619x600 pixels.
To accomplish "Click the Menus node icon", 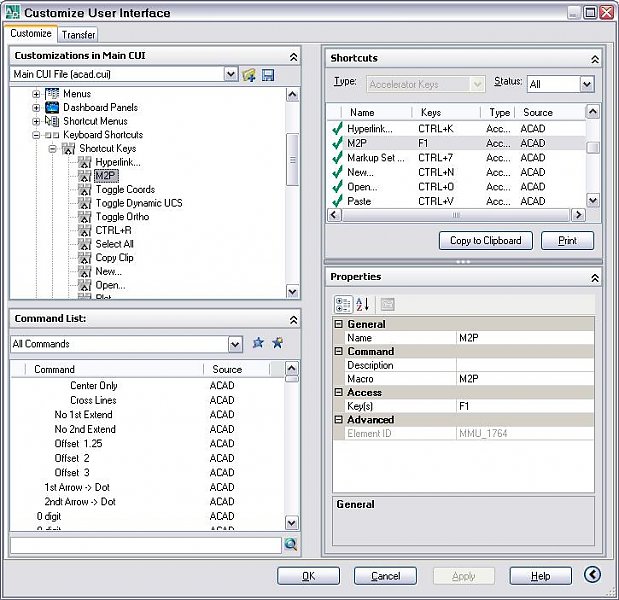I will 52,94.
